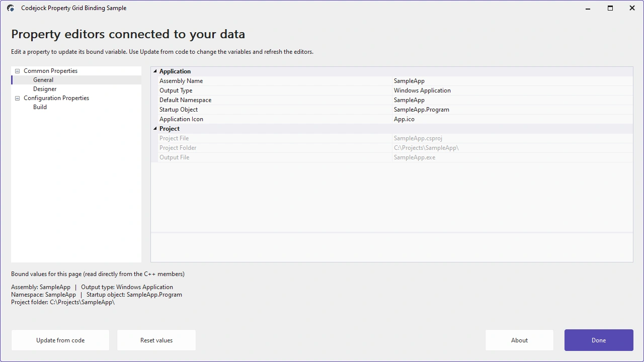Select the General tree item

point(43,80)
